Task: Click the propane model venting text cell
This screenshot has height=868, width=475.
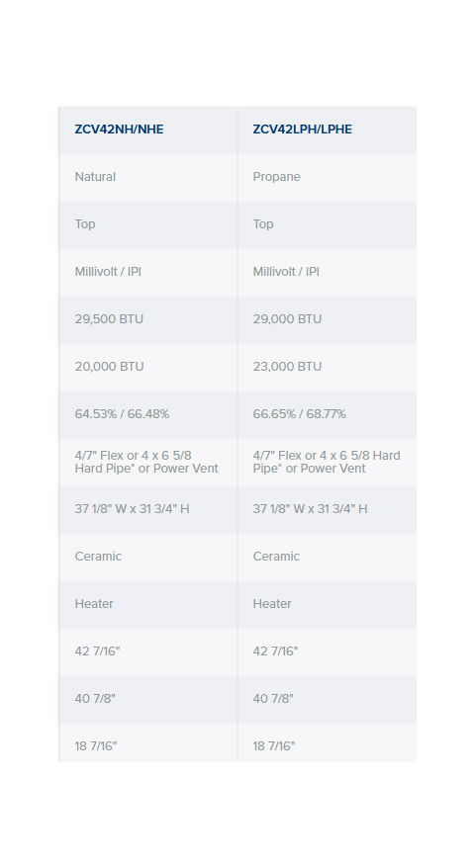Action: click(x=327, y=462)
